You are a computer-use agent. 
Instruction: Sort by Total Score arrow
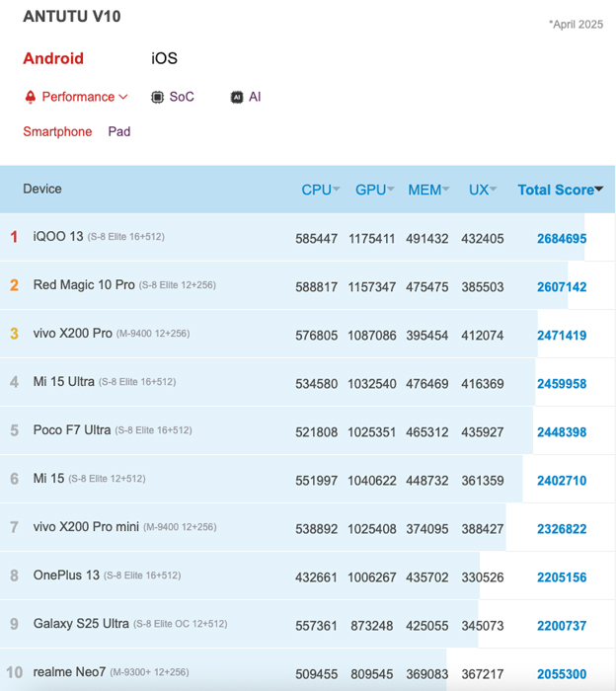(599, 190)
